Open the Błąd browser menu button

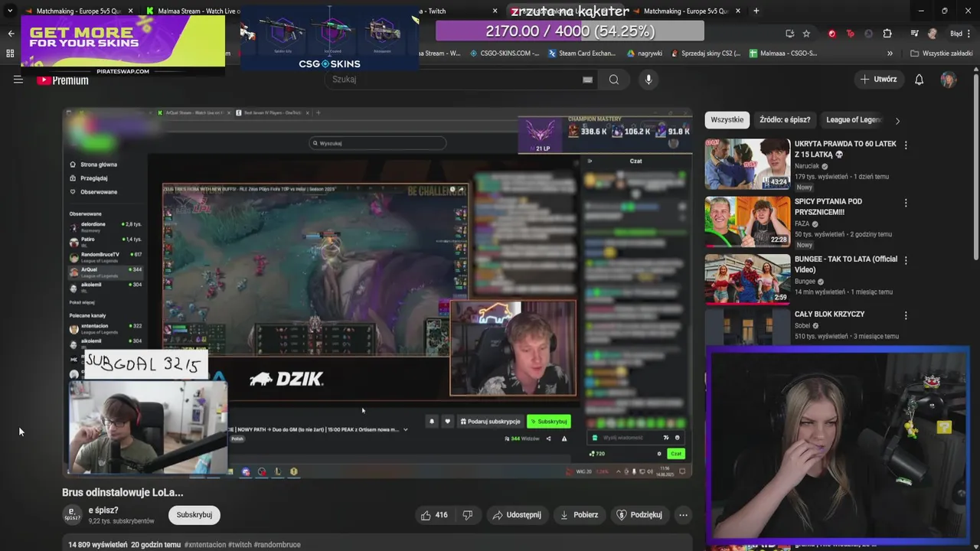(960, 34)
